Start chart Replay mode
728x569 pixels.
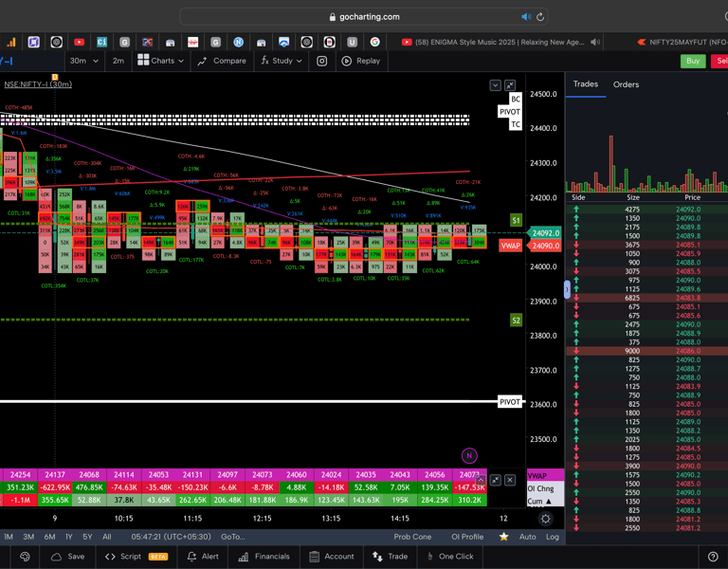(x=361, y=61)
